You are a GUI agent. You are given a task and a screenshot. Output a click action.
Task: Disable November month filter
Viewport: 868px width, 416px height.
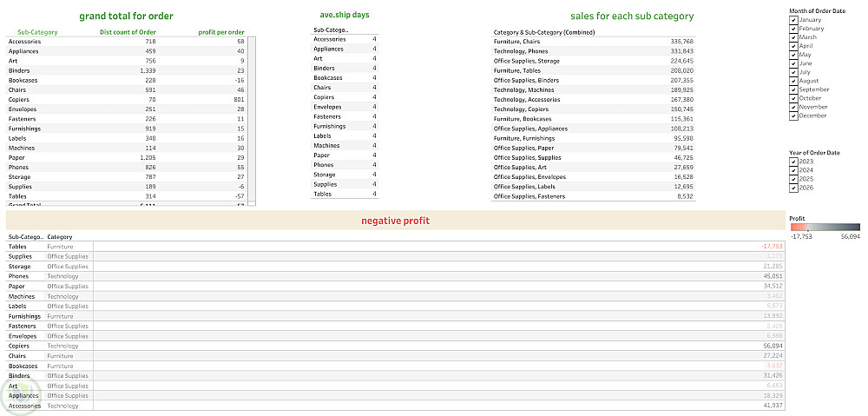[x=793, y=107]
